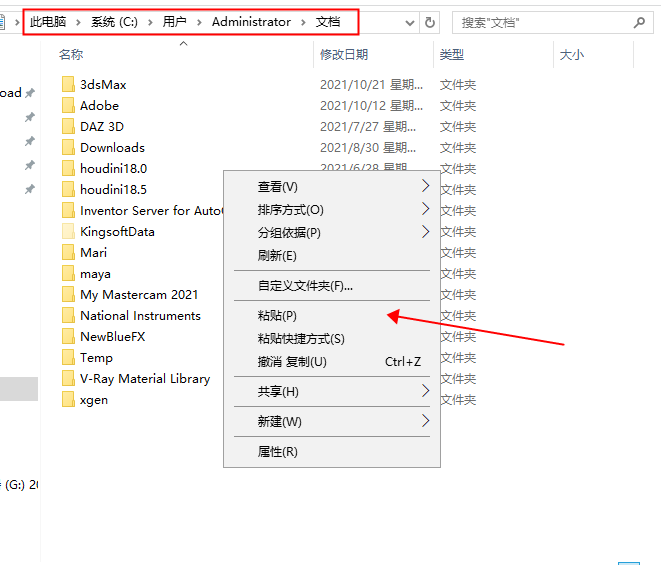
Task: Click the Adobe folder icon
Action: (x=68, y=106)
